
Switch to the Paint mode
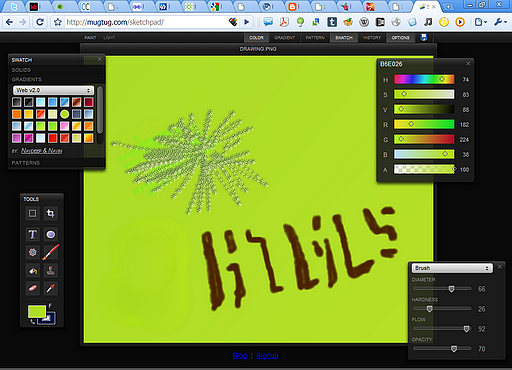[x=90, y=38]
